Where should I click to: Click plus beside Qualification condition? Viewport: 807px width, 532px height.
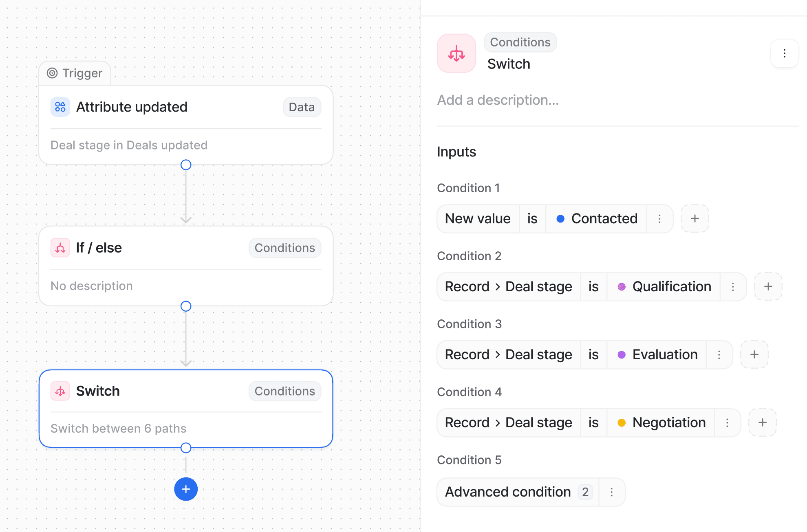pos(768,287)
